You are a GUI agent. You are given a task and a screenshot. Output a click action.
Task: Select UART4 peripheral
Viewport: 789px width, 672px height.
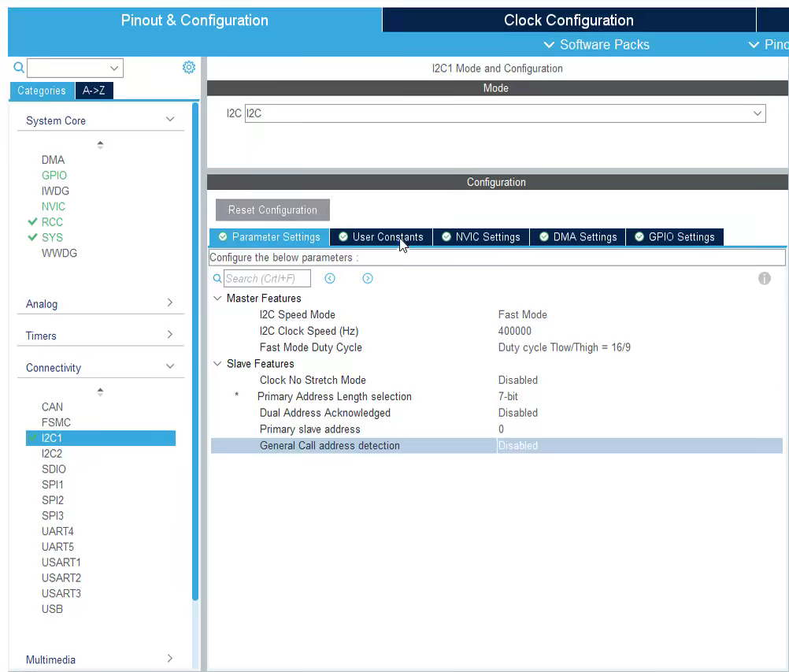[x=57, y=532]
